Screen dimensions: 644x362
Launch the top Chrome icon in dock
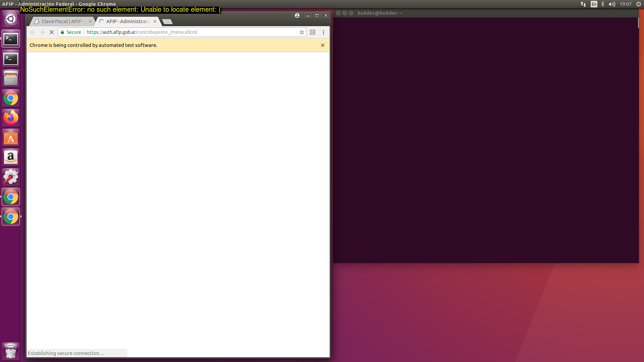11,98
